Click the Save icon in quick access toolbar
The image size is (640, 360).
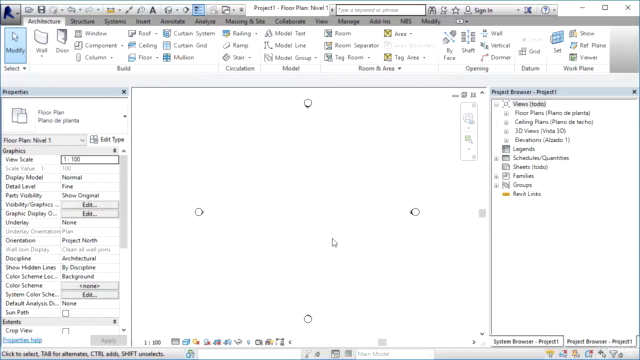pyautogui.click(x=41, y=10)
